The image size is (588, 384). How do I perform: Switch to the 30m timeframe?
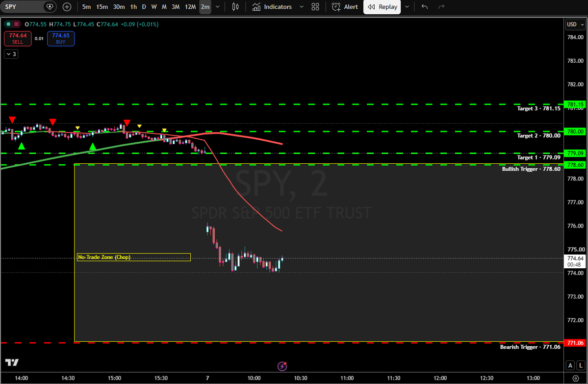tap(119, 7)
